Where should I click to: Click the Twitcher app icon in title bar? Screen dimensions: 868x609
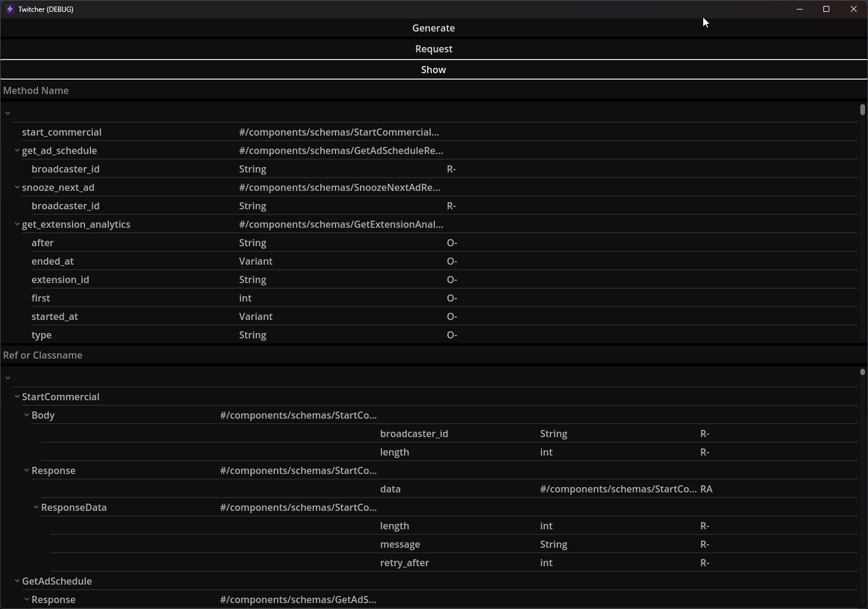(10, 10)
